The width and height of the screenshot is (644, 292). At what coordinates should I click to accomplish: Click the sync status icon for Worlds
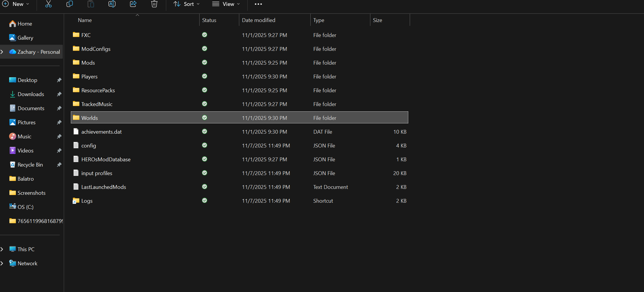205,118
